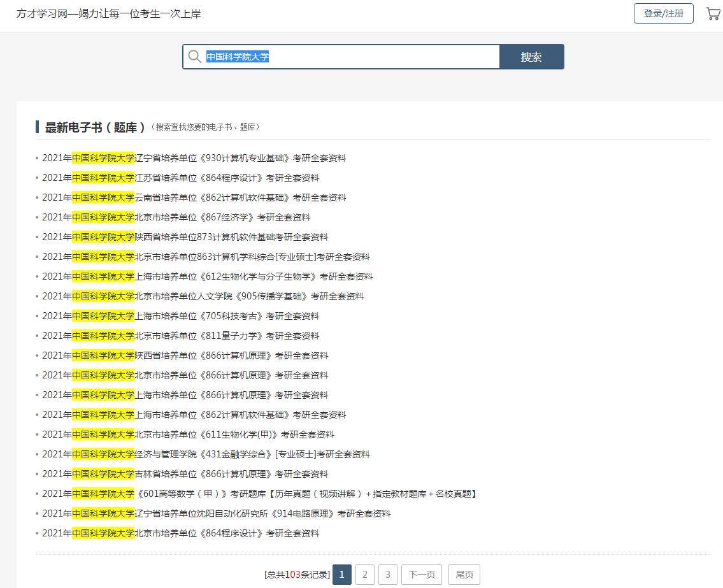Open 北京市培养单位《811量子力学》link

point(180,336)
